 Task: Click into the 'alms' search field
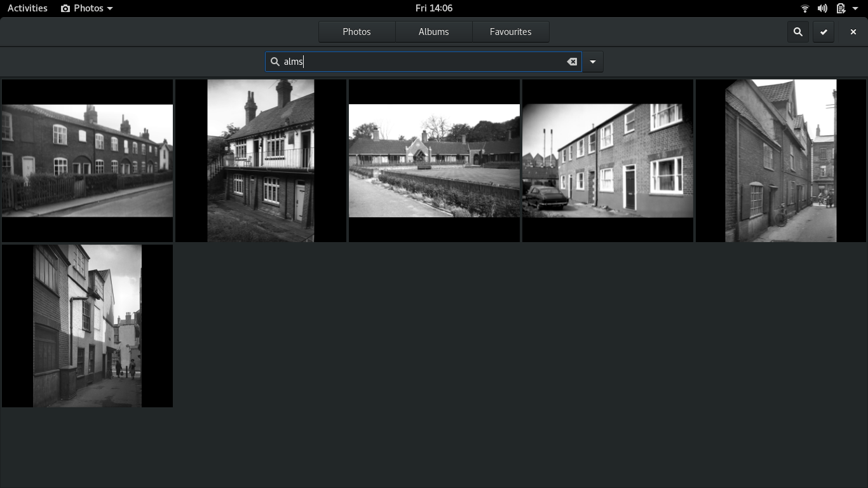423,62
